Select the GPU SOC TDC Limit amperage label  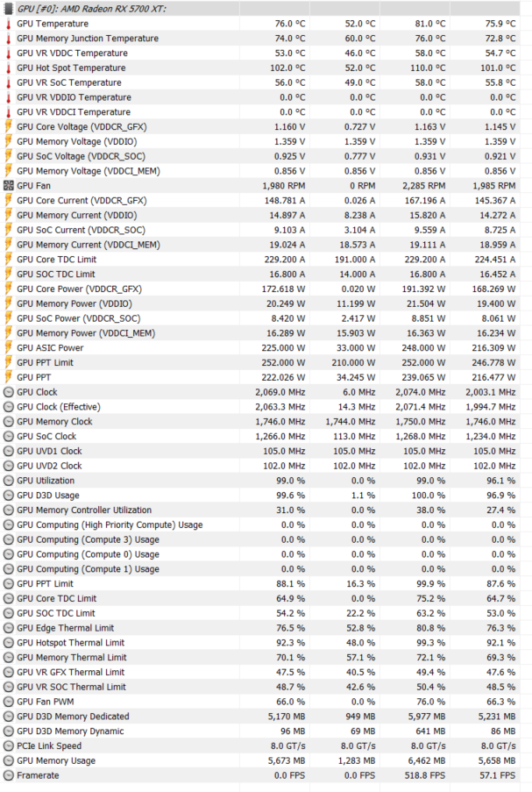point(55,275)
